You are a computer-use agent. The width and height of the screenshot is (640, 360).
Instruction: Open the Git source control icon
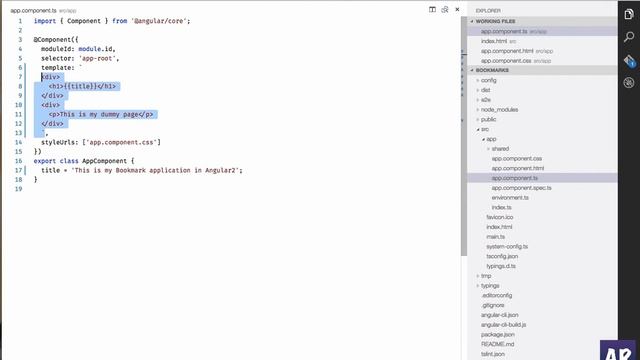(629, 61)
